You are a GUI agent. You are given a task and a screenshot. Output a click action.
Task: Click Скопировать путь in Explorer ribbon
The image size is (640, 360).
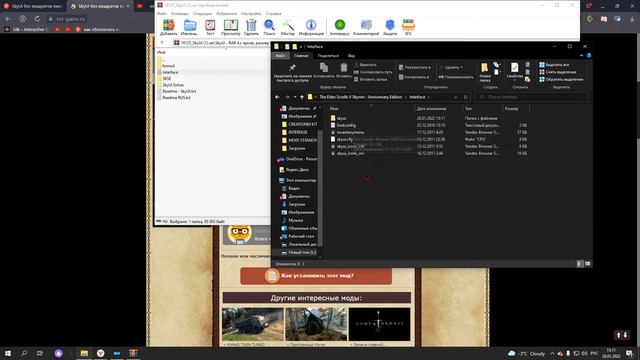(x=373, y=72)
